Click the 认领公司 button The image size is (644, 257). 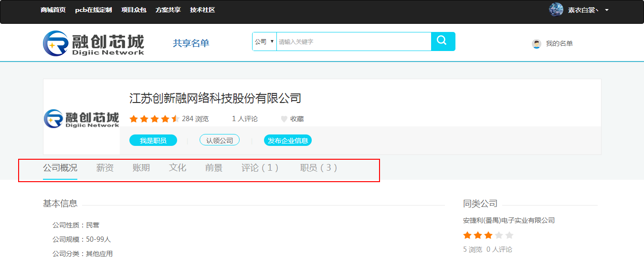tap(220, 140)
